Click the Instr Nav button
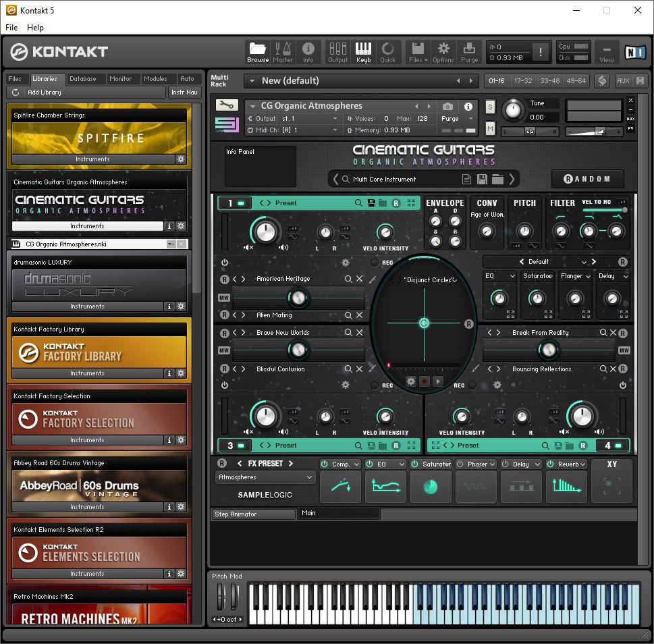The width and height of the screenshot is (654, 644). pos(184,92)
